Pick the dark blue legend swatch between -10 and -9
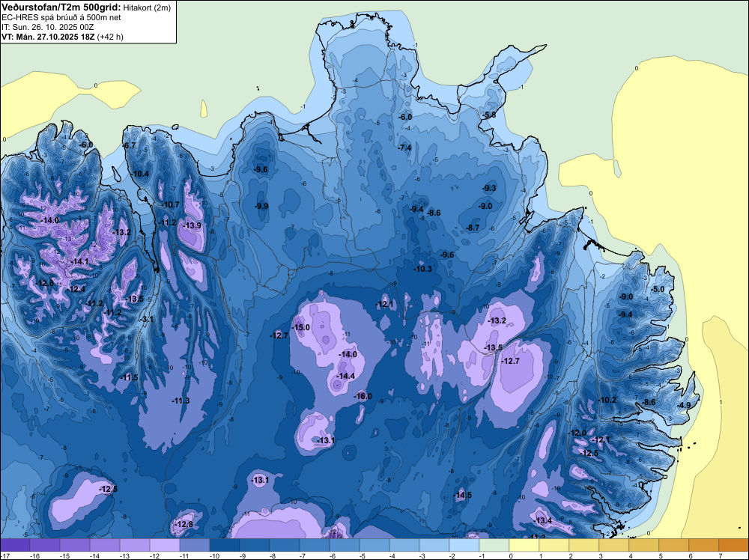 coord(225,545)
